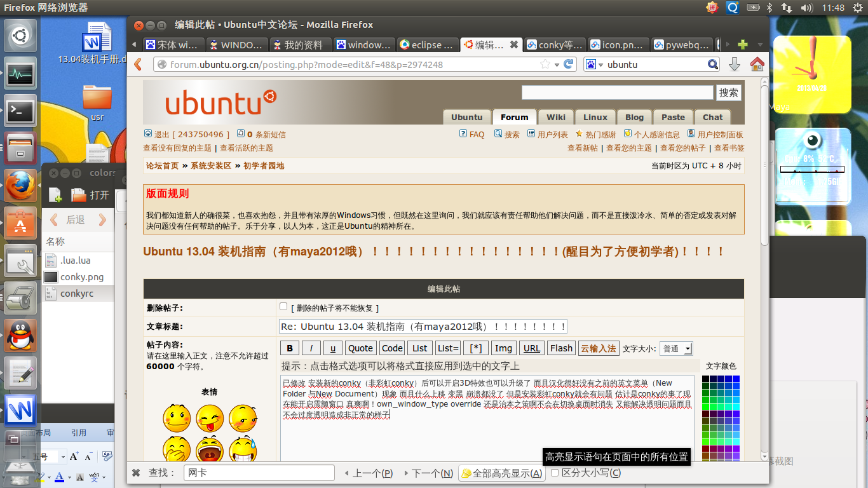Click post title input field
The height and width of the screenshot is (488, 868).
pyautogui.click(x=423, y=327)
